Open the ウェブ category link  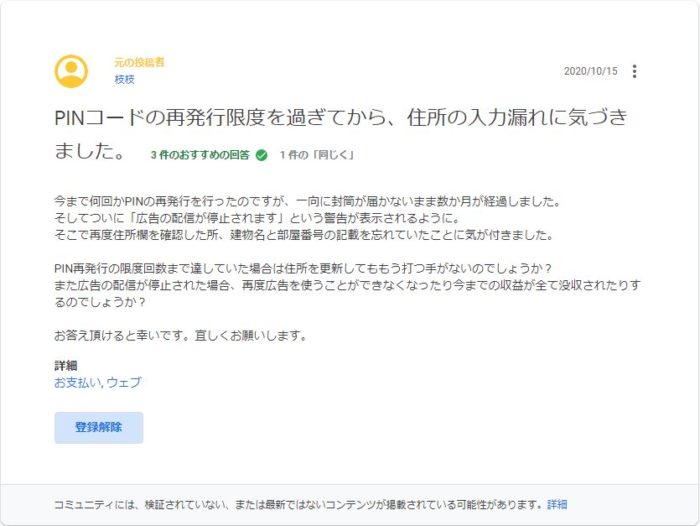(124, 383)
